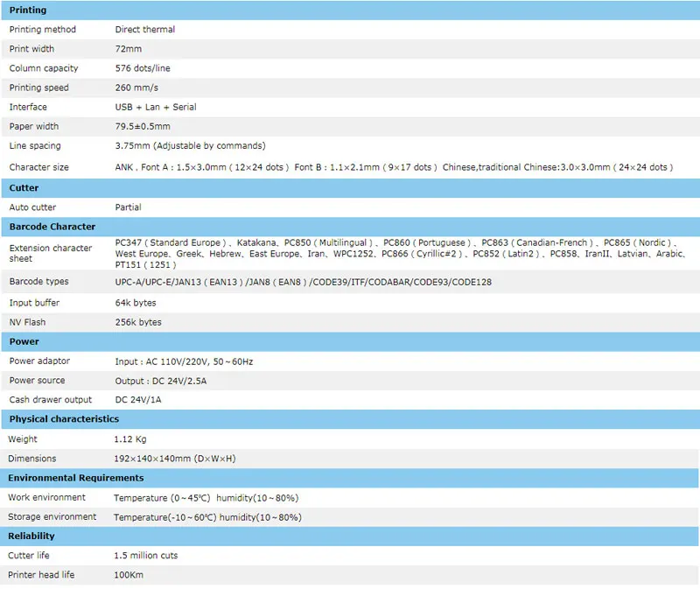Click the 'Printer head life' label
This screenshot has height=589, width=700.
click(41, 575)
